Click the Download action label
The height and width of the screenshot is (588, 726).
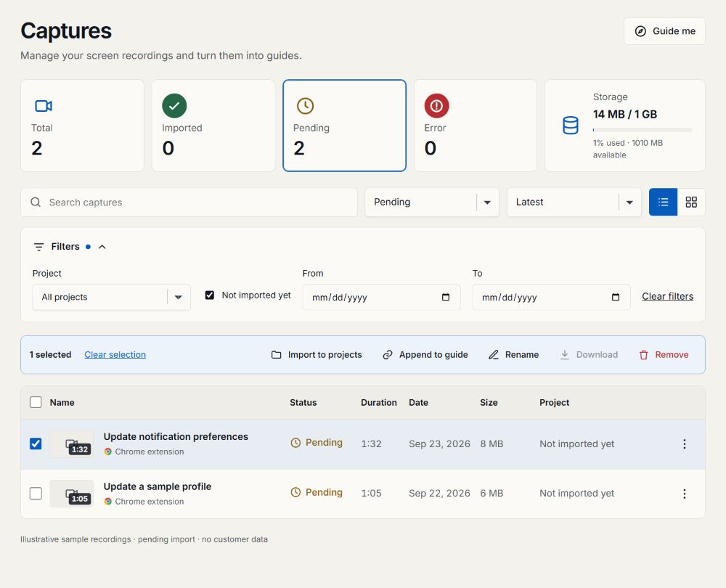coord(597,355)
